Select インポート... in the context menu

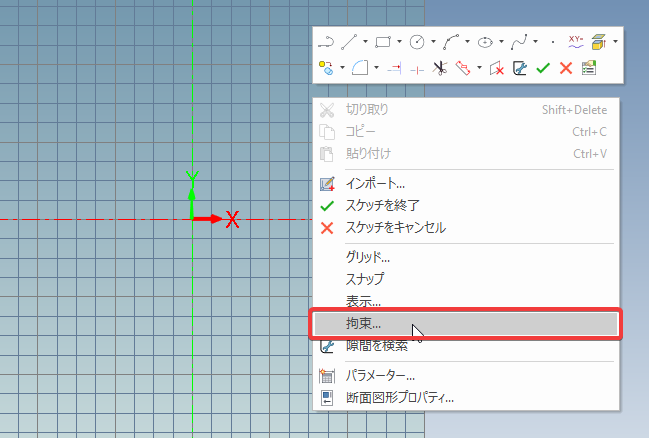(x=375, y=184)
